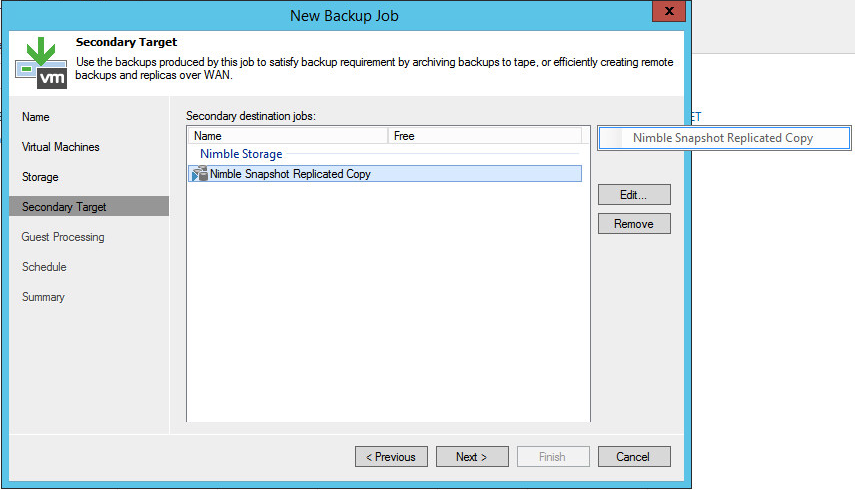Go to the Name wizard step
855x490 pixels.
(35, 117)
